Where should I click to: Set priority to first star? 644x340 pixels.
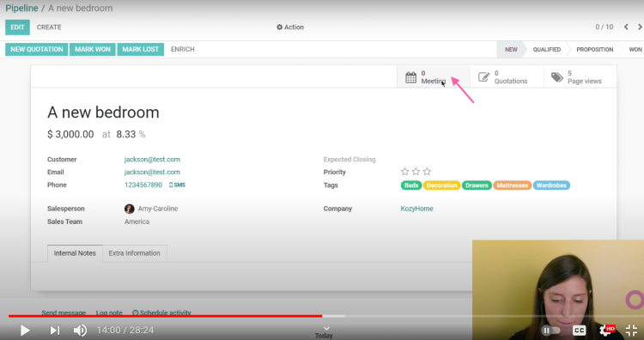[404, 172]
